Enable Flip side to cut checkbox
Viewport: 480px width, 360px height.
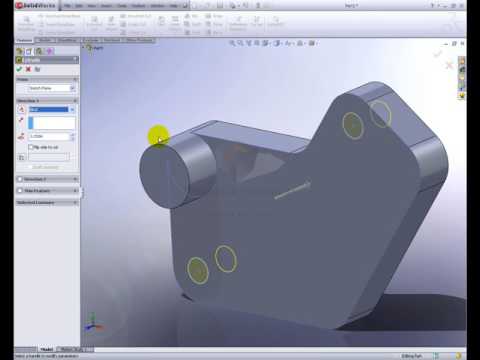click(x=31, y=147)
